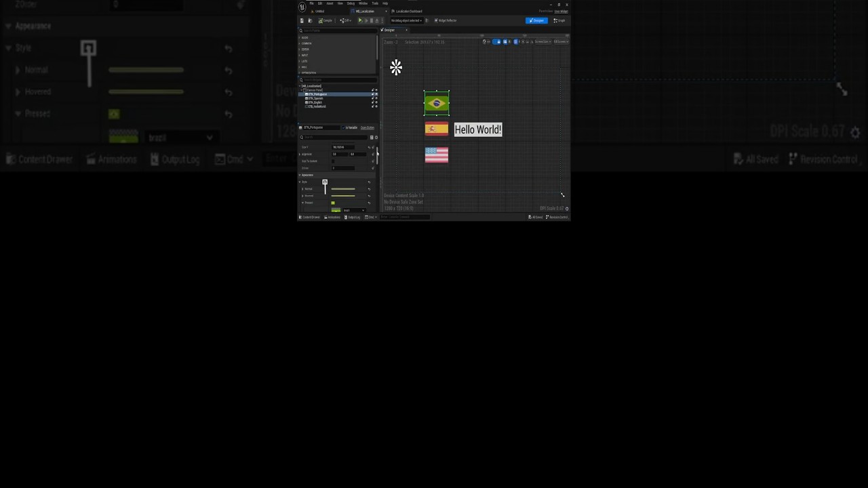
Task: Open the Asset menu
Action: (x=330, y=3)
